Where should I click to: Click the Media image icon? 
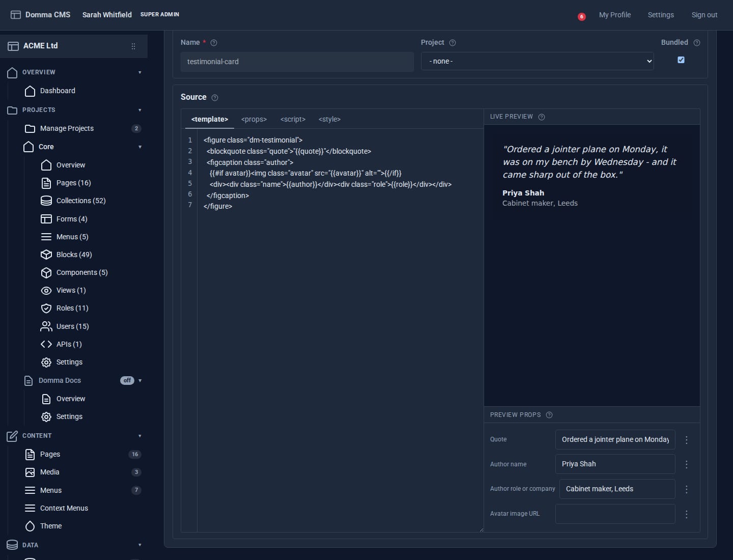pyautogui.click(x=30, y=472)
